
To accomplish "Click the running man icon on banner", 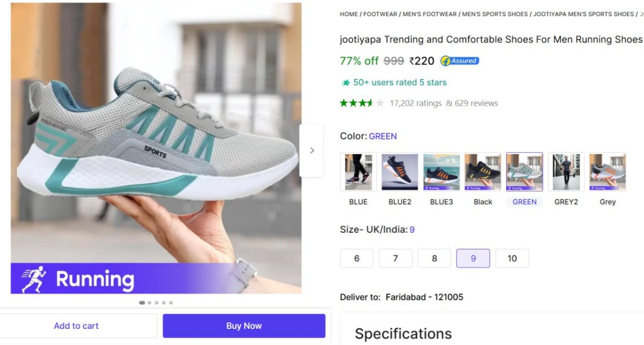I will pos(33,279).
